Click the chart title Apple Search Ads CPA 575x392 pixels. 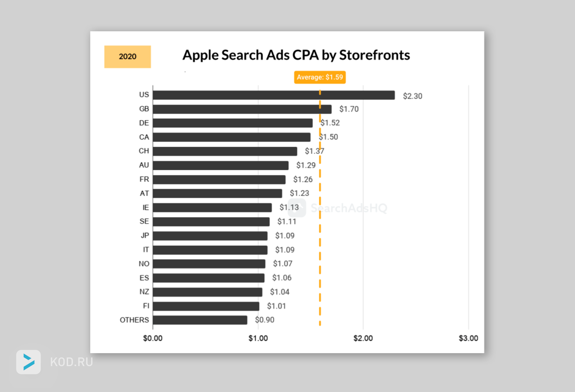click(296, 55)
